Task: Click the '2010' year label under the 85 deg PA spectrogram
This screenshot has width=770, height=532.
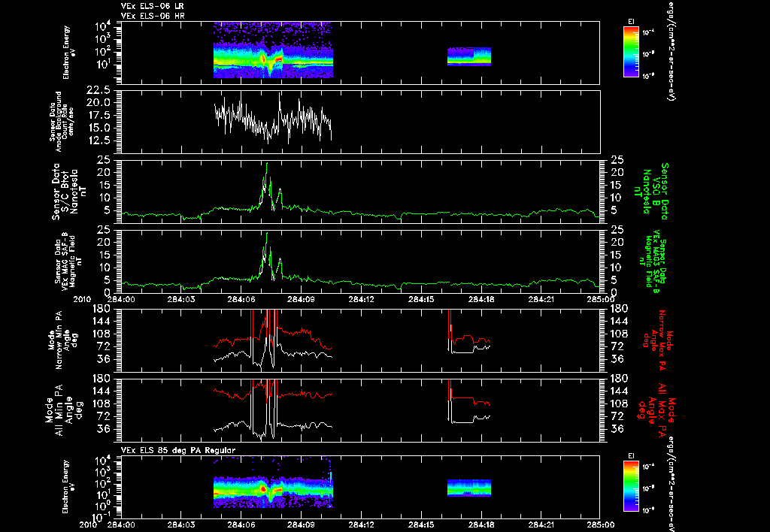Action: coord(89,524)
